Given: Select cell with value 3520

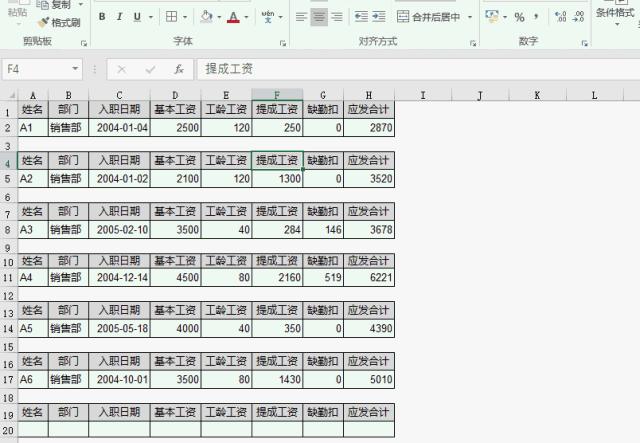Looking at the screenshot, I should (x=369, y=179).
